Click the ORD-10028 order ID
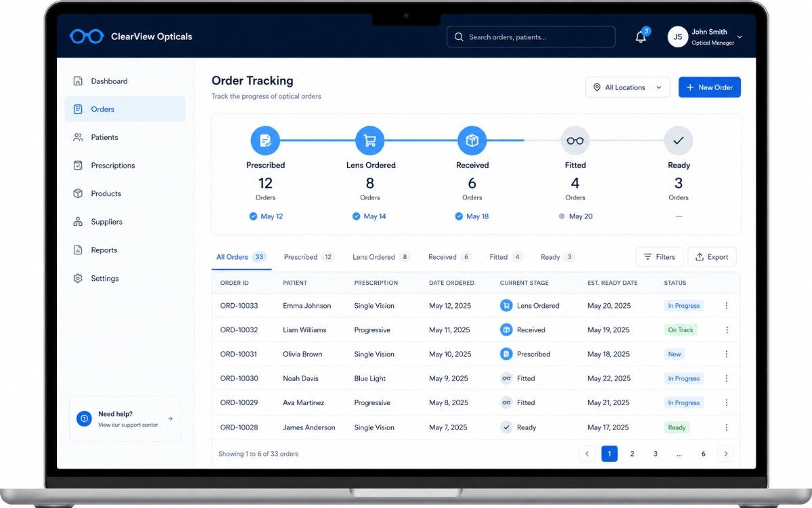 [239, 428]
